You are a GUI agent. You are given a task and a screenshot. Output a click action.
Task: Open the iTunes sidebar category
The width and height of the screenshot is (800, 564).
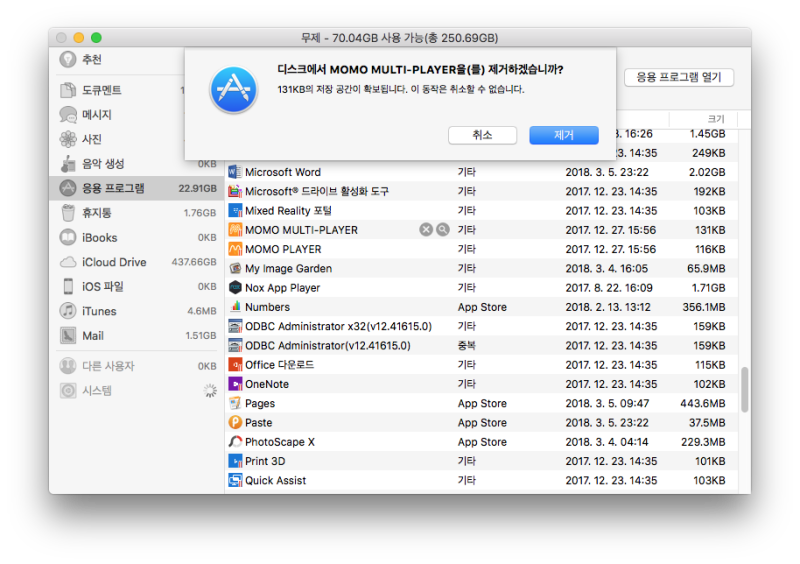coord(136,311)
